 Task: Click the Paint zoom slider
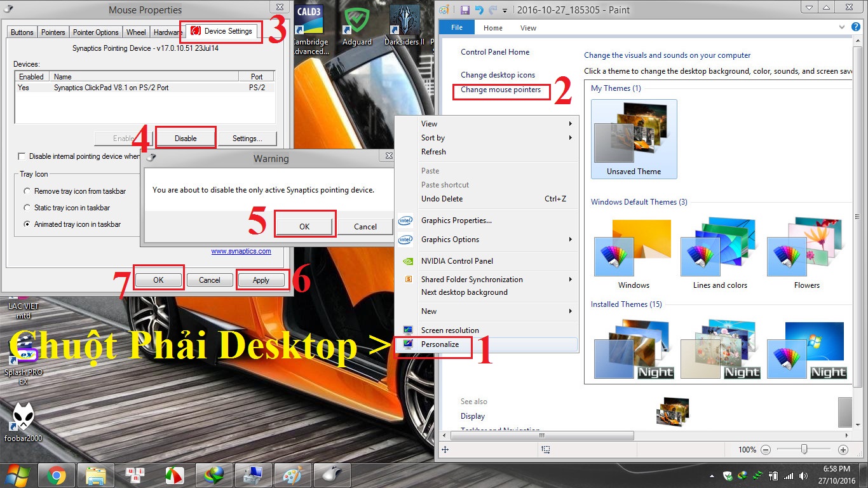coord(804,449)
